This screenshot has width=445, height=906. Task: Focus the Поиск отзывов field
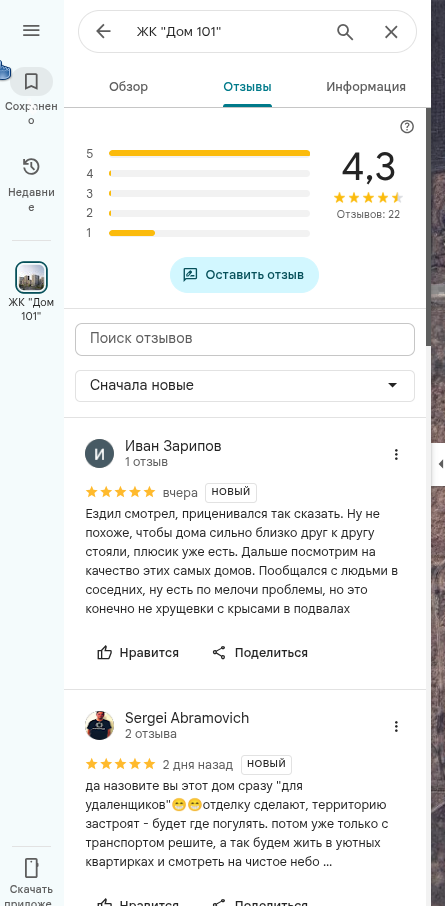click(245, 339)
